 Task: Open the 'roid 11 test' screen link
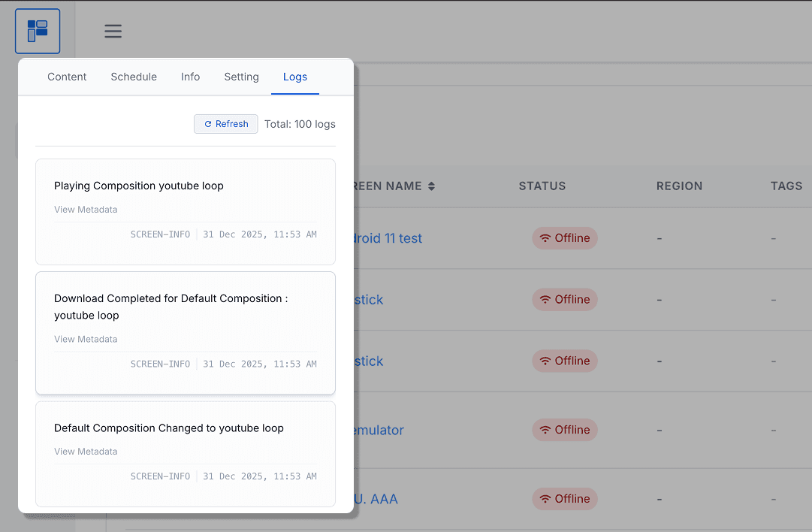pos(388,238)
